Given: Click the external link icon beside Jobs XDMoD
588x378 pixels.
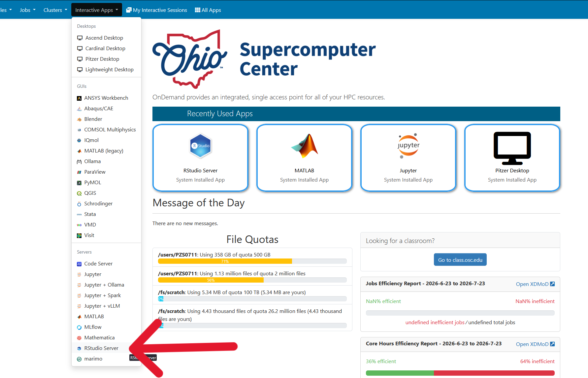Looking at the screenshot, I should point(552,284).
